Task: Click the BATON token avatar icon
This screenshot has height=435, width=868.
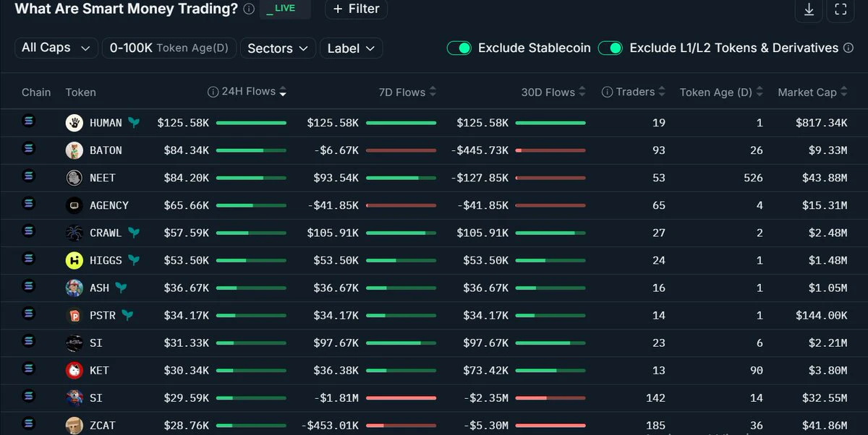Action: [75, 150]
